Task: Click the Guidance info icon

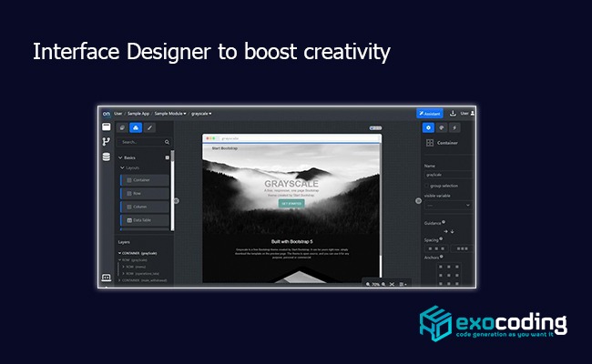Action: (x=444, y=222)
